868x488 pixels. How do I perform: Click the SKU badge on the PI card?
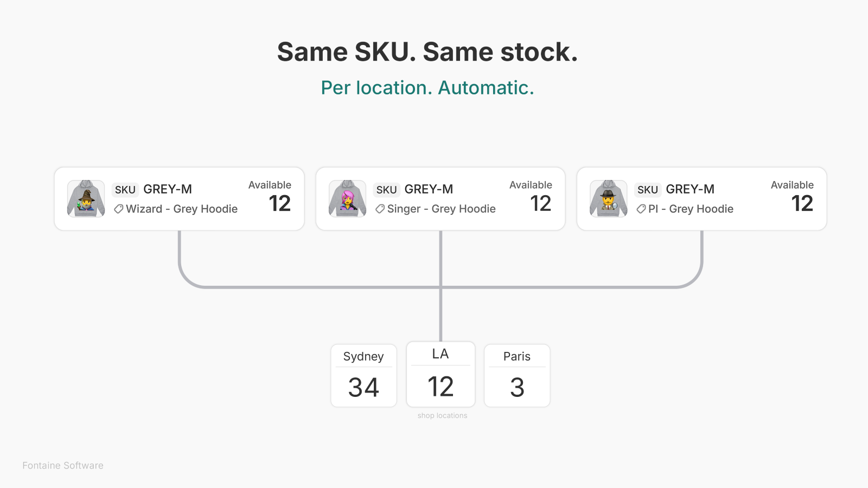click(x=648, y=190)
